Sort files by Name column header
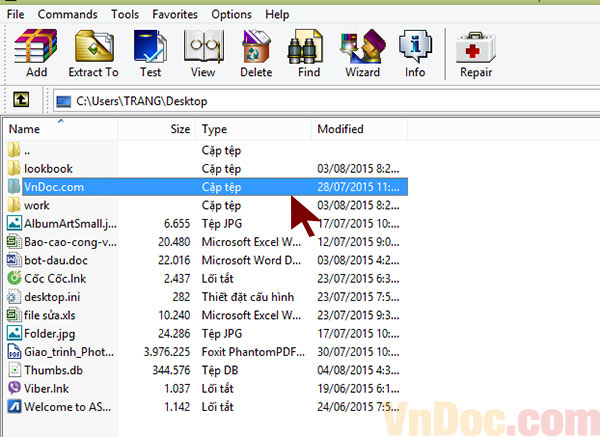This screenshot has width=600, height=437. click(x=60, y=129)
